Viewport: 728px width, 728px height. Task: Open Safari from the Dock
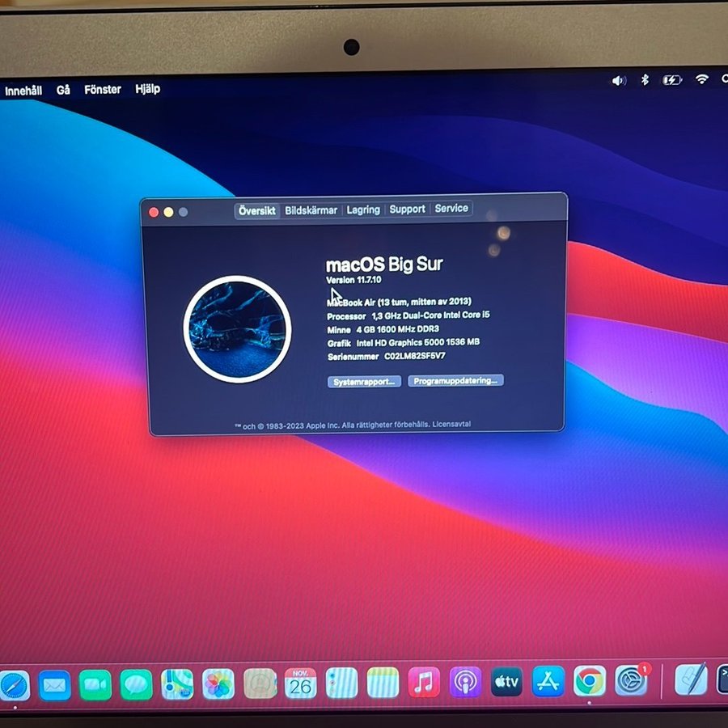coord(14,684)
